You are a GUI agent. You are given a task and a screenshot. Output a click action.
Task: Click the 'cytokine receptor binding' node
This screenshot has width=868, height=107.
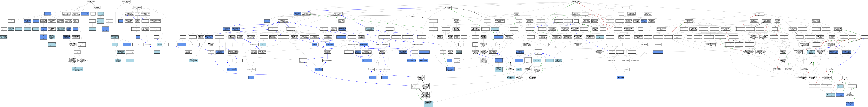tap(52, 29)
